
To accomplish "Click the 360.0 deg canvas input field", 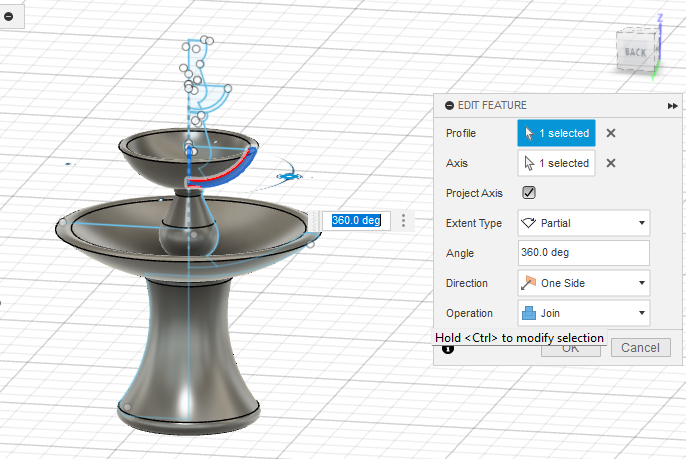I will (356, 220).
